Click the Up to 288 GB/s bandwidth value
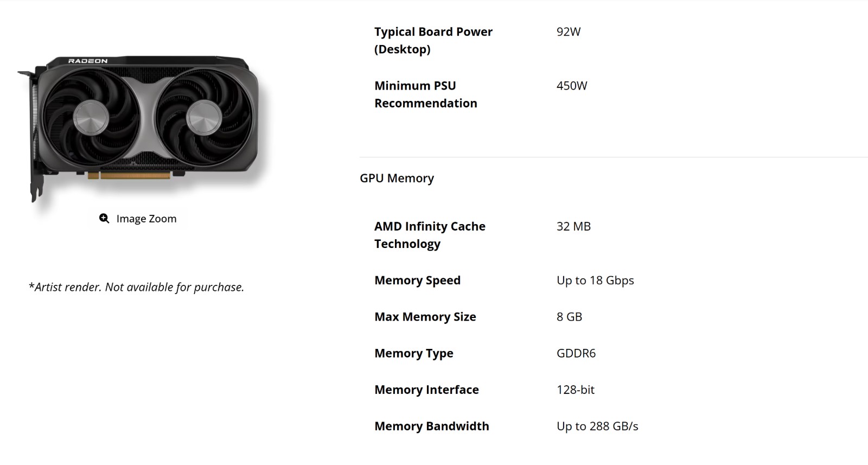This screenshot has height=465, width=868. pos(597,426)
